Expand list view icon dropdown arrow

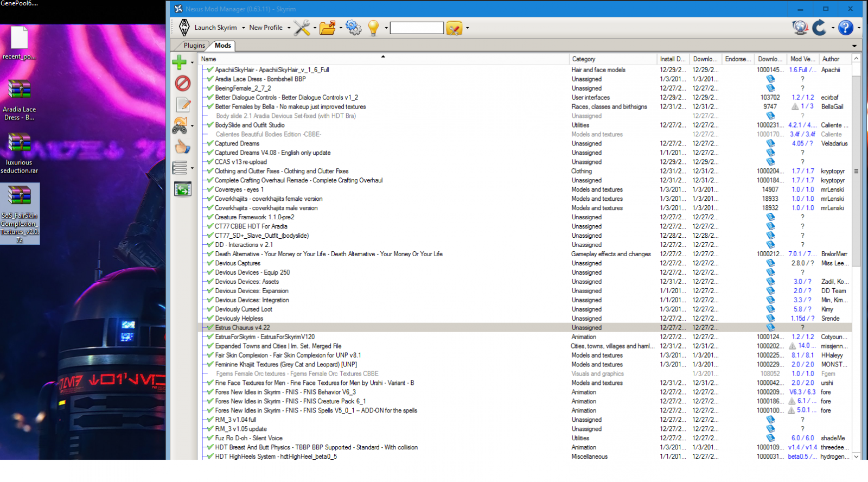[192, 168]
